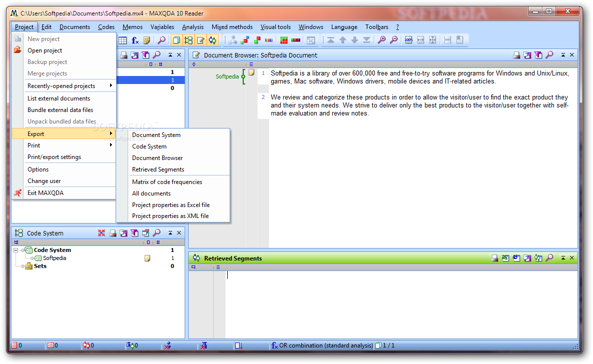The width and height of the screenshot is (593, 364).
Task: Set zoom to 100% icon
Action: click(408, 40)
